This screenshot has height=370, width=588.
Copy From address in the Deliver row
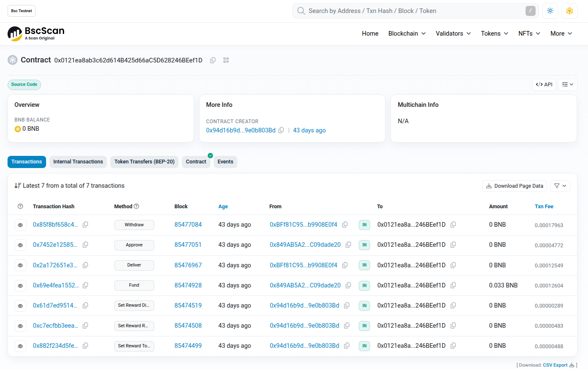(345, 265)
